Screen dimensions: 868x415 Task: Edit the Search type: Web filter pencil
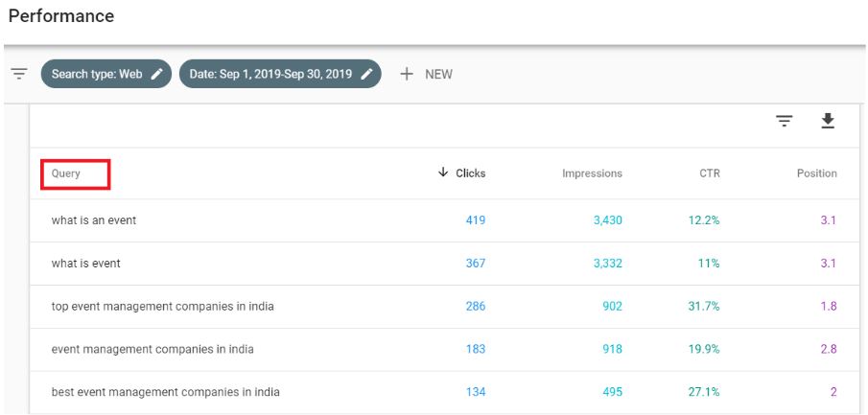point(157,74)
